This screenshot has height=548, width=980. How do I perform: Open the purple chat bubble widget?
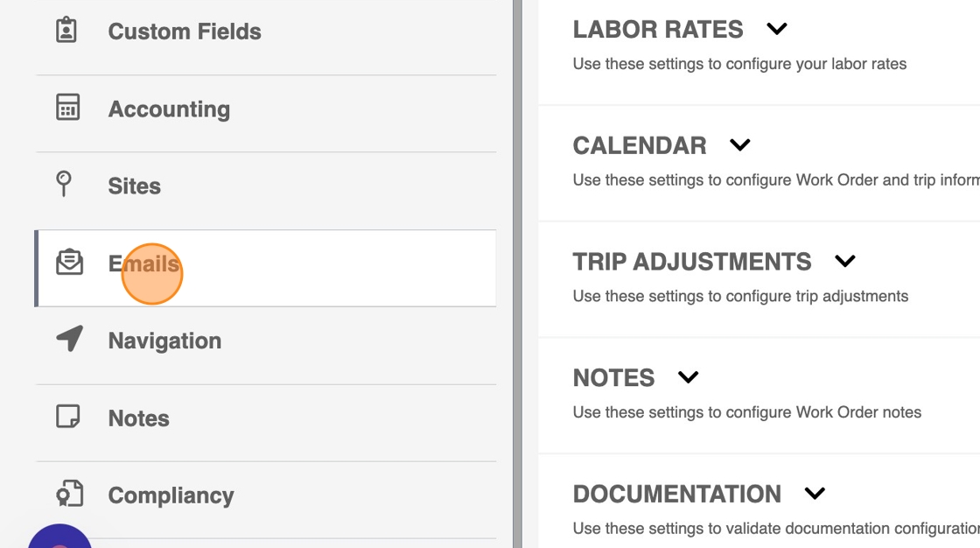[59, 538]
